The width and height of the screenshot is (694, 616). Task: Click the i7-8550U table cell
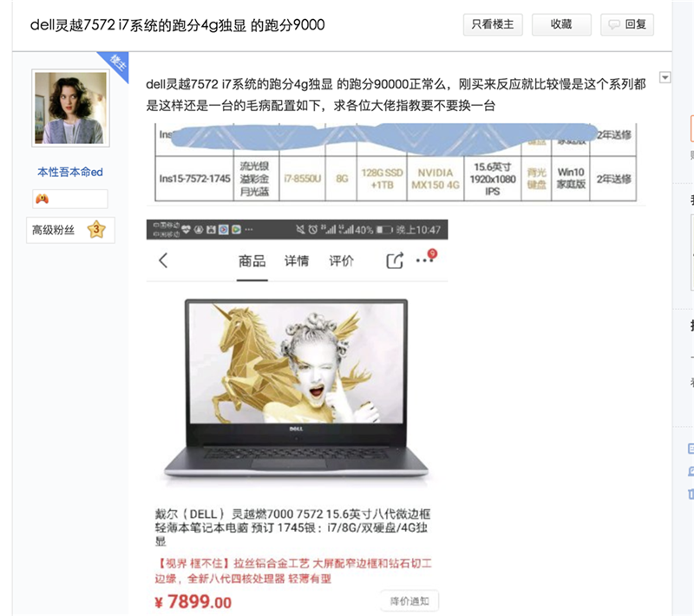(x=302, y=179)
